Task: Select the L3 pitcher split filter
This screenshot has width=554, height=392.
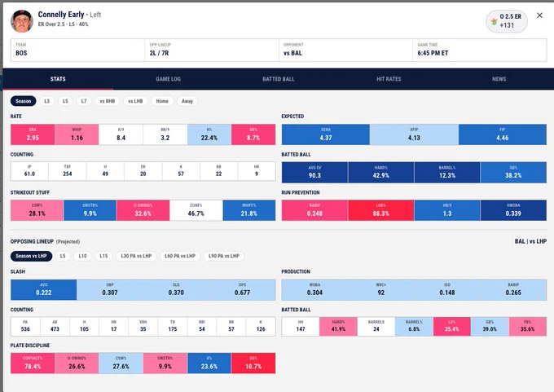Action: [47, 101]
